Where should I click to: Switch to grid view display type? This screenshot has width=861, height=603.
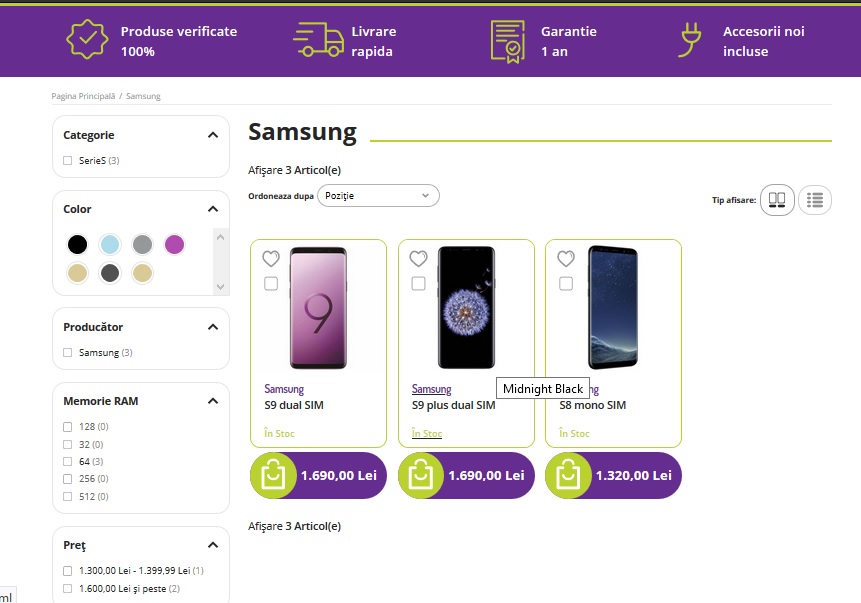[x=777, y=200]
